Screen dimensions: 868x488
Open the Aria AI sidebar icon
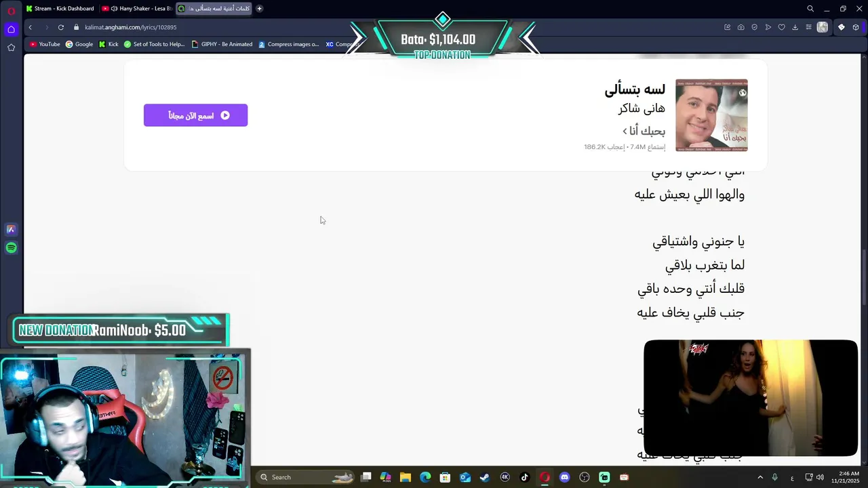[x=11, y=229]
